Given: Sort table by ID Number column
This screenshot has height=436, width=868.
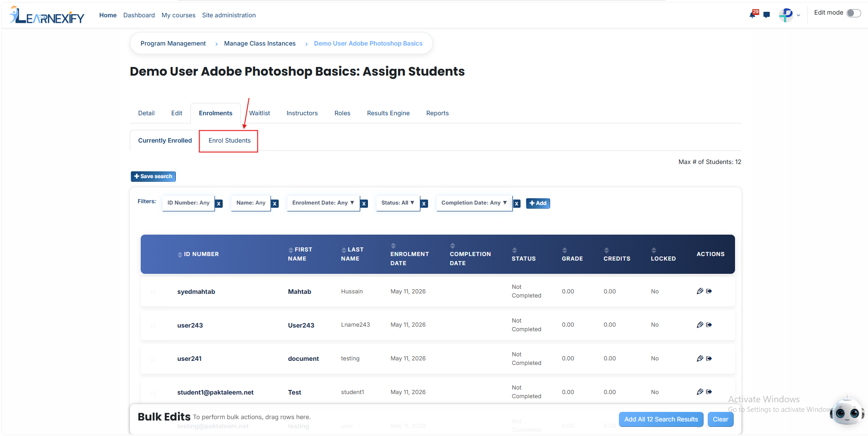Looking at the screenshot, I should tap(198, 254).
